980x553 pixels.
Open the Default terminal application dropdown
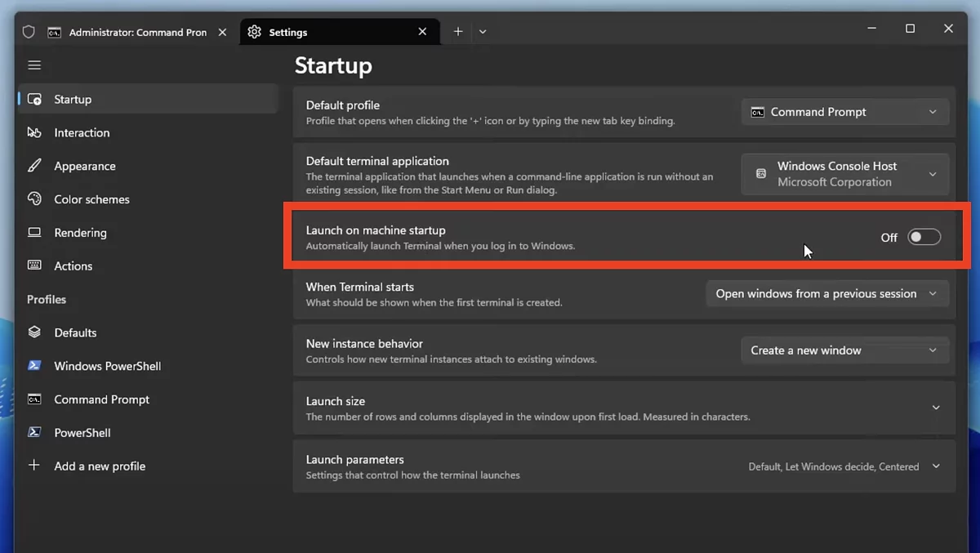tap(845, 174)
